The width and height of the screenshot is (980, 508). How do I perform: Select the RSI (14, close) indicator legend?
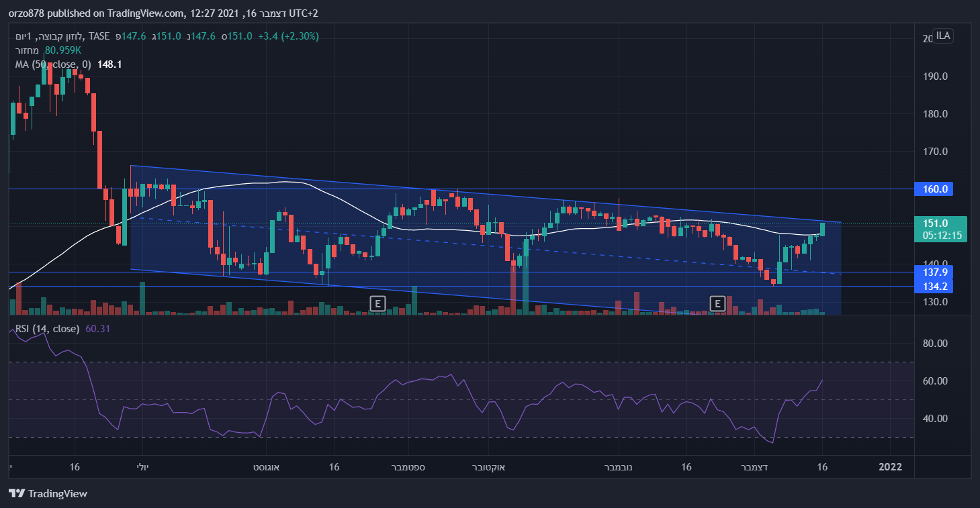[x=47, y=329]
